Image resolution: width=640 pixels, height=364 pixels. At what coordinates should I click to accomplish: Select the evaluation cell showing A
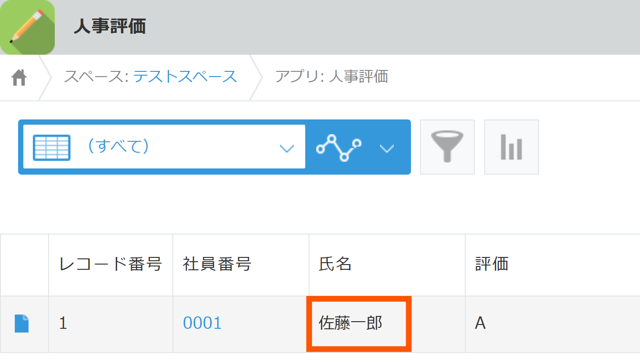pyautogui.click(x=480, y=324)
